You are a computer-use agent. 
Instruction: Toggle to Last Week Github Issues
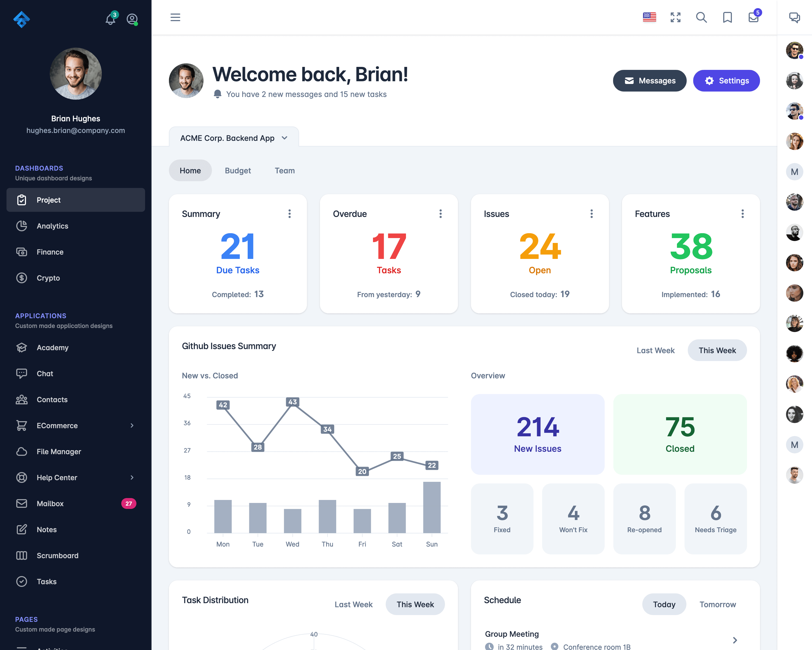(656, 350)
